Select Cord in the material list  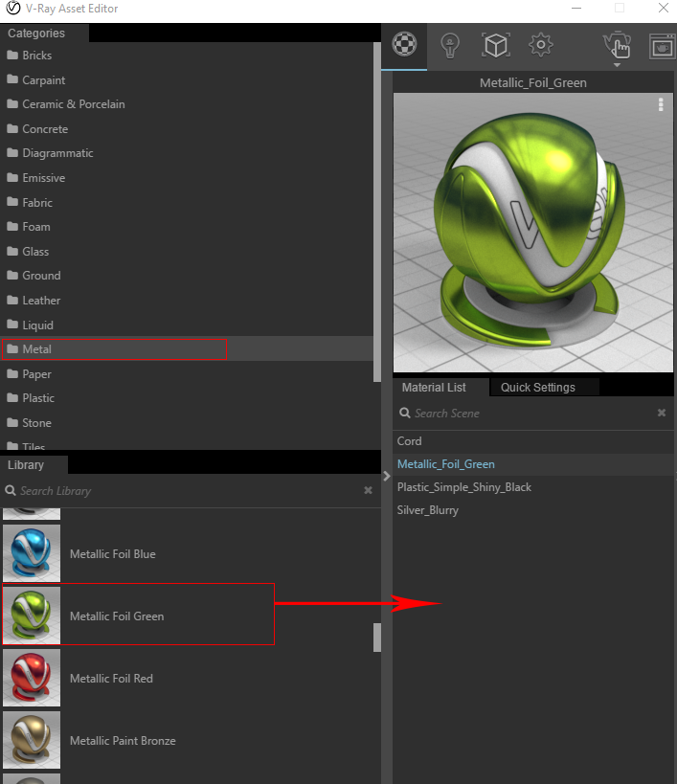533,441
